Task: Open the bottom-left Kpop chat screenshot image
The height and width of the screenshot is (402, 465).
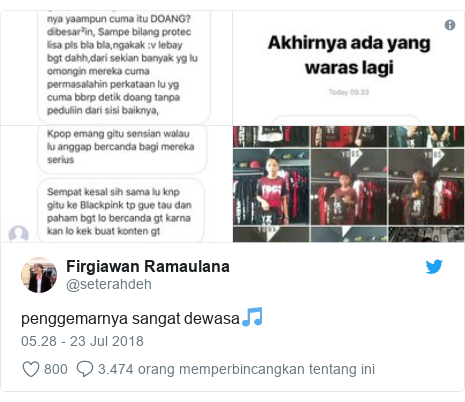Action: (x=117, y=184)
